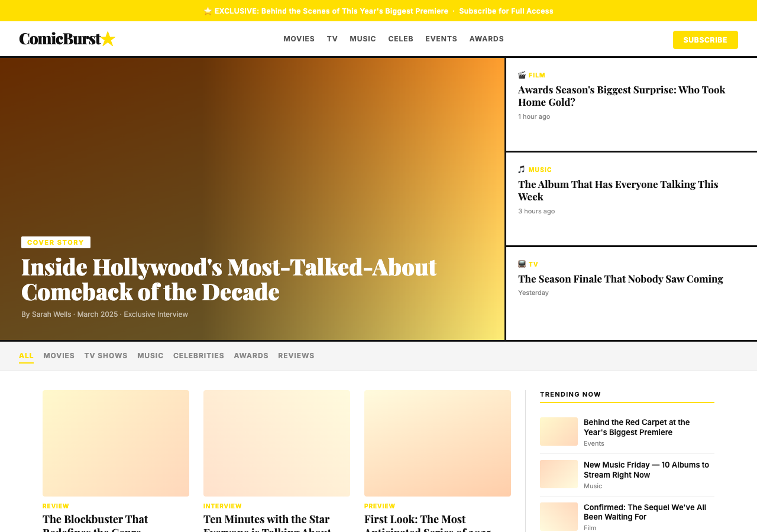Open the season finale article headline

click(620, 278)
